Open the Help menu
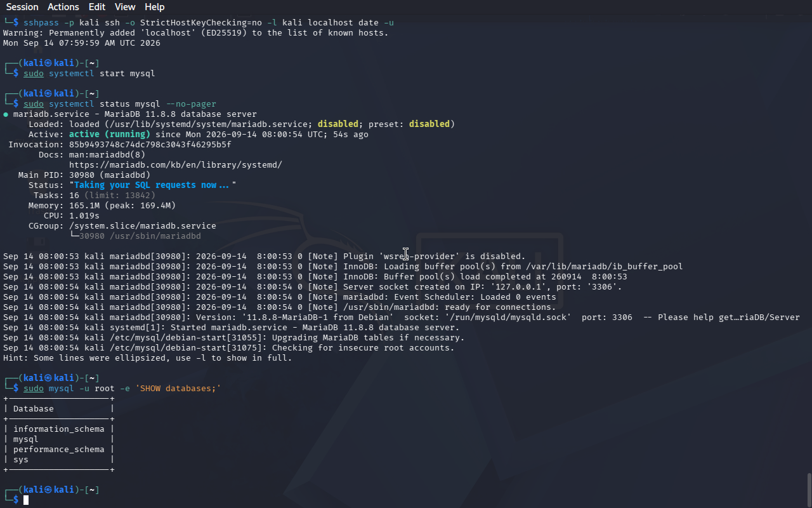 point(155,7)
